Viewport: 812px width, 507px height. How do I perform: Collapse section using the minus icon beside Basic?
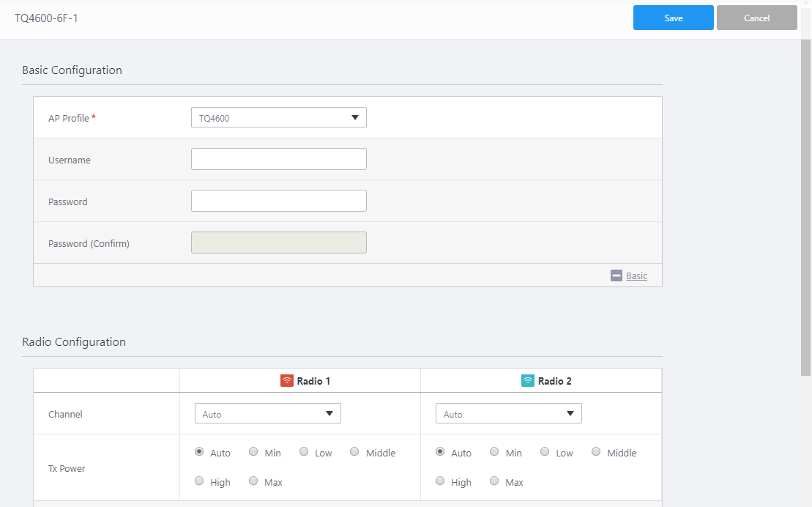617,275
